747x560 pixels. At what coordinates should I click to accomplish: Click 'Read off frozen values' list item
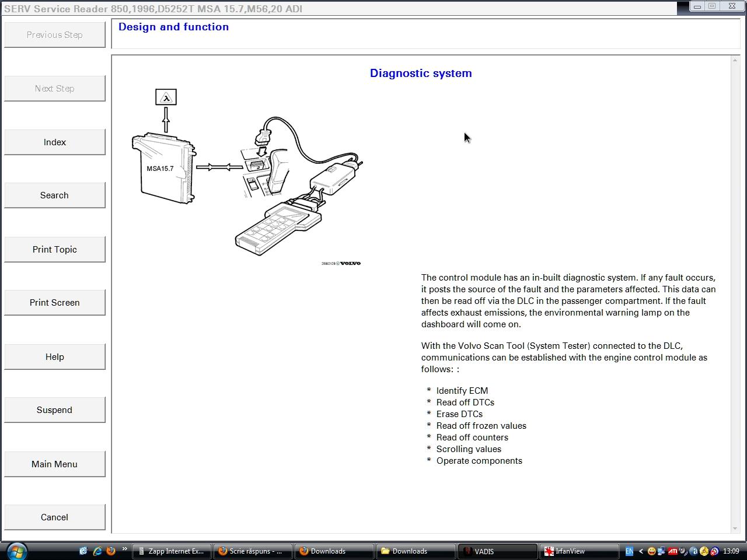point(481,426)
